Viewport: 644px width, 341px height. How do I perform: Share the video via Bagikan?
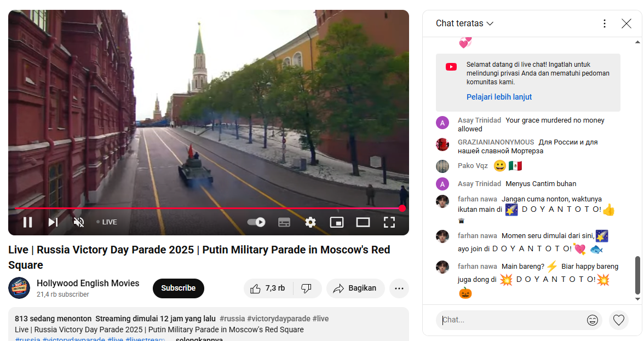click(x=355, y=288)
